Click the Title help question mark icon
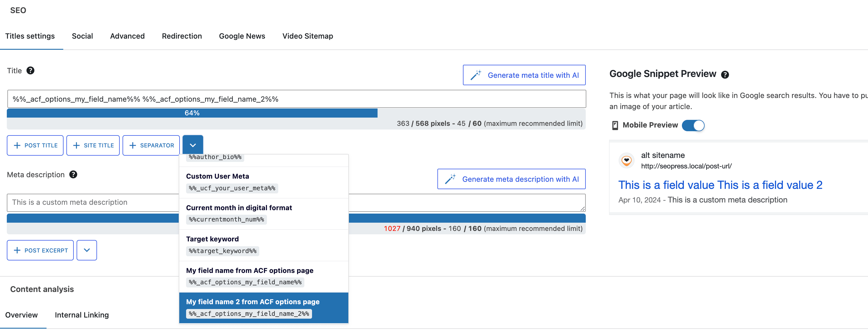 coord(30,70)
